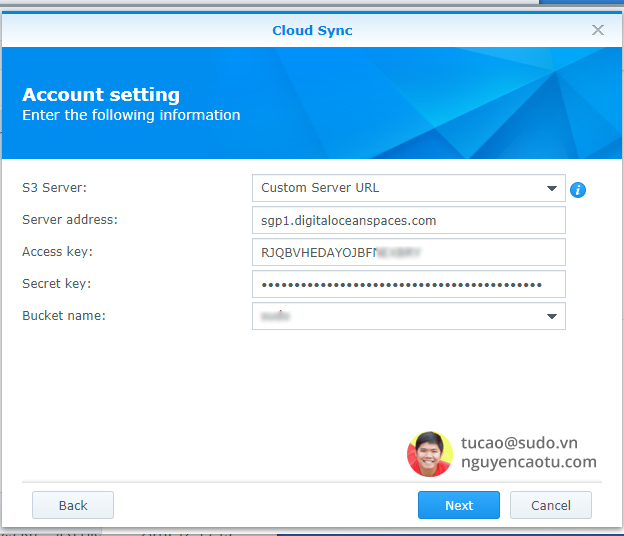Close the Cloud Sync dialog with X
This screenshot has width=624, height=536.
598,30
